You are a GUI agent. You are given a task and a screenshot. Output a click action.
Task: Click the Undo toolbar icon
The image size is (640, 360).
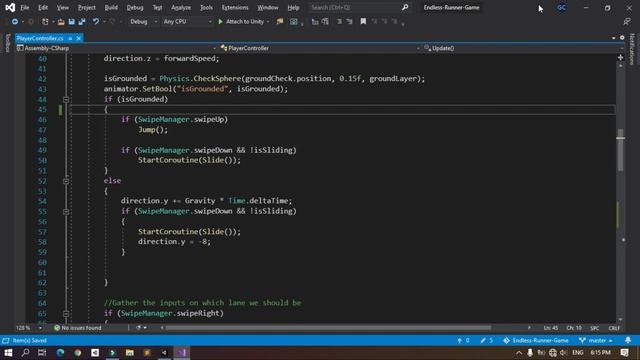(96, 22)
